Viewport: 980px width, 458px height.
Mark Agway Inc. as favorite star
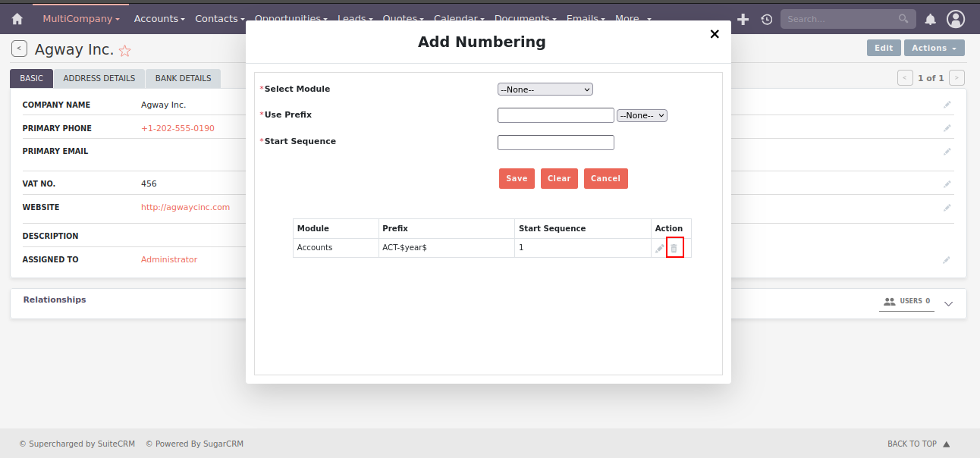click(125, 51)
